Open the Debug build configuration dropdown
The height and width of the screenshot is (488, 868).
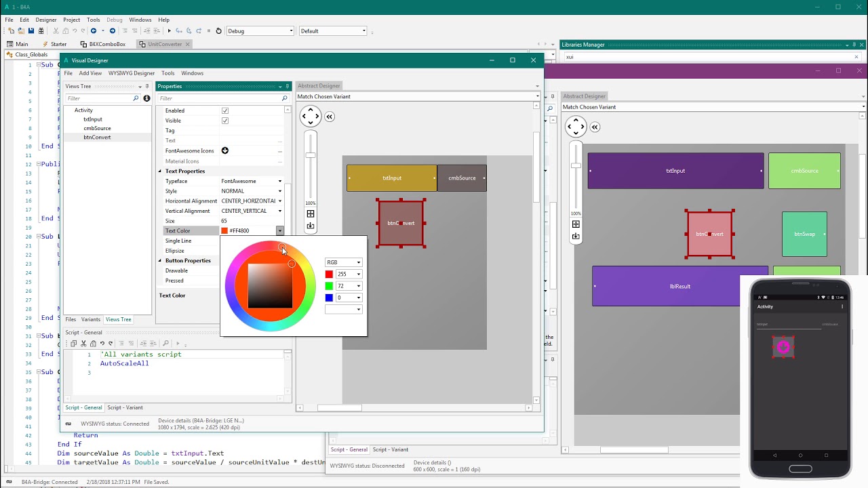point(292,31)
